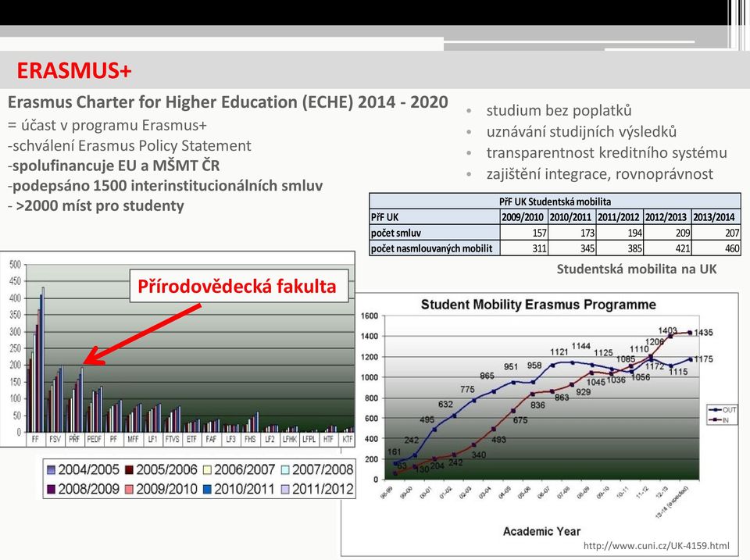
Task: Click the 'Studentská mobilita na UK' caption
Action: [x=637, y=269]
